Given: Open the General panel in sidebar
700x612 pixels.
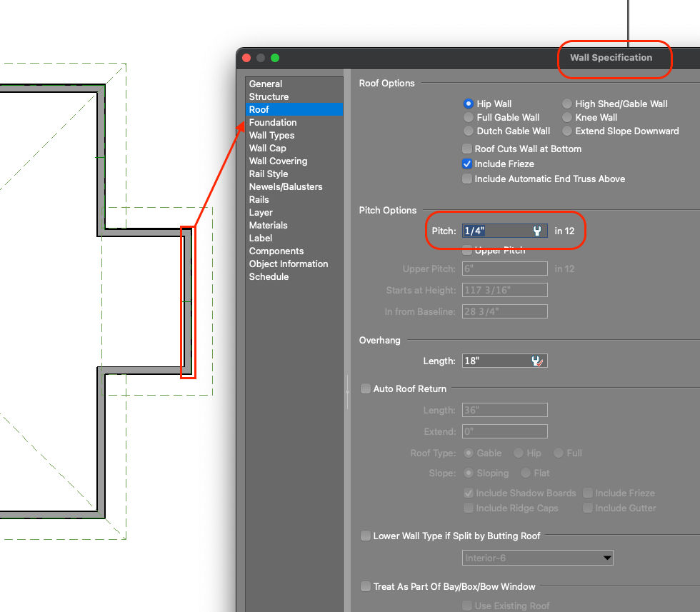Looking at the screenshot, I should (x=266, y=84).
